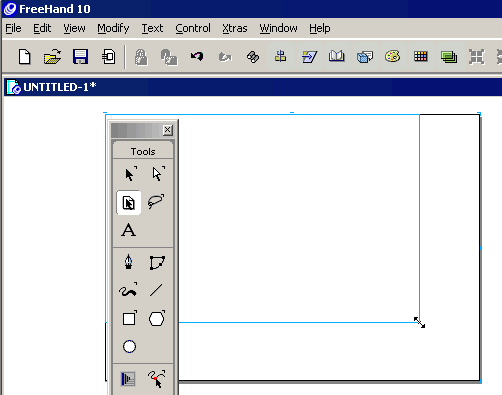This screenshot has width=502, height=395.
Task: Open the Text menu
Action: 152,28
